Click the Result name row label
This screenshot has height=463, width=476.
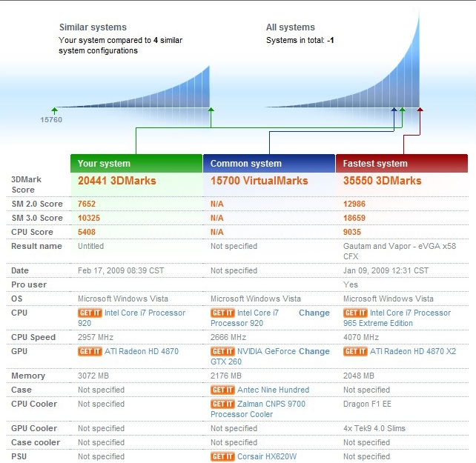(36, 246)
